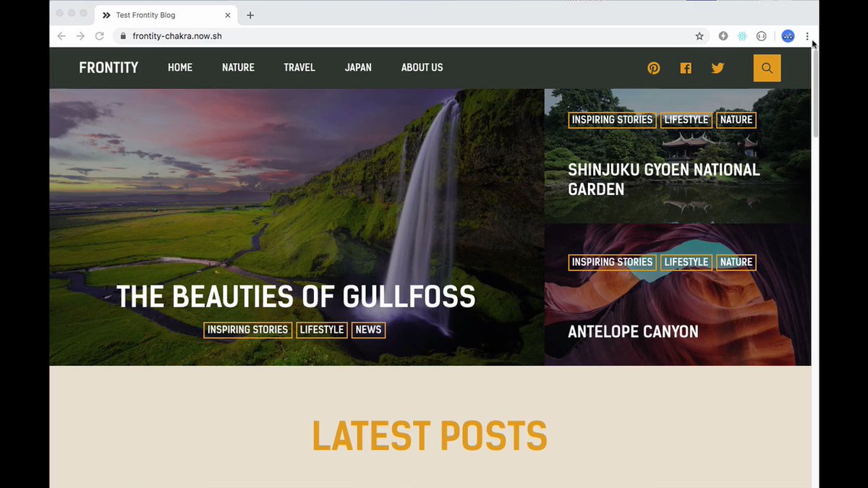Close the Test Frontity Blog tab
The width and height of the screenshot is (868, 488).
coord(228,14)
